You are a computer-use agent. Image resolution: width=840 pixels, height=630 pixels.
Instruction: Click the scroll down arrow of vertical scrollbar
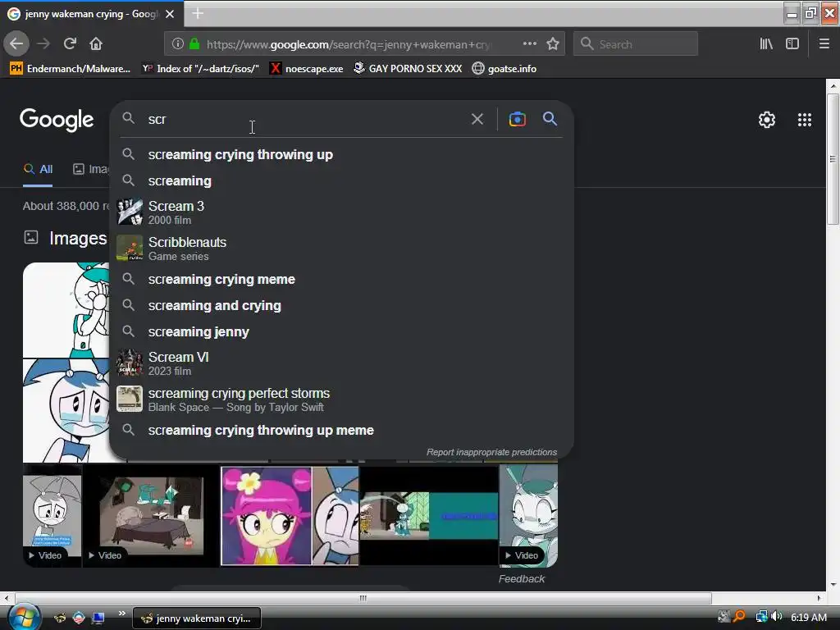pyautogui.click(x=833, y=585)
